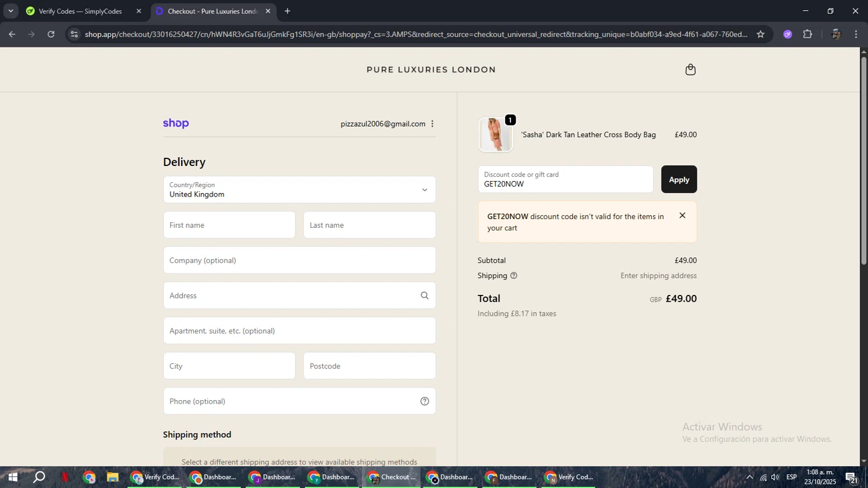Go back to previous page

[12, 34]
